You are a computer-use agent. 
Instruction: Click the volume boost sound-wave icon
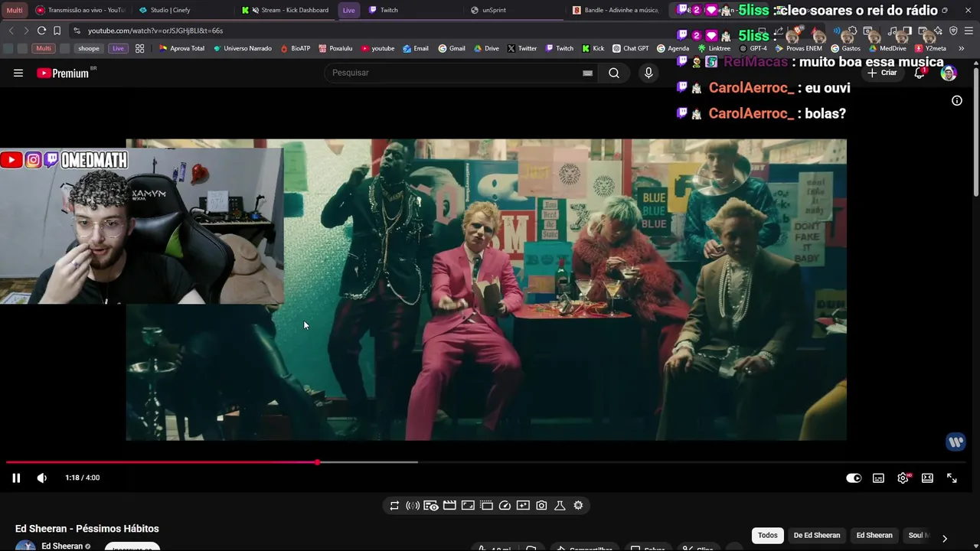(x=413, y=506)
